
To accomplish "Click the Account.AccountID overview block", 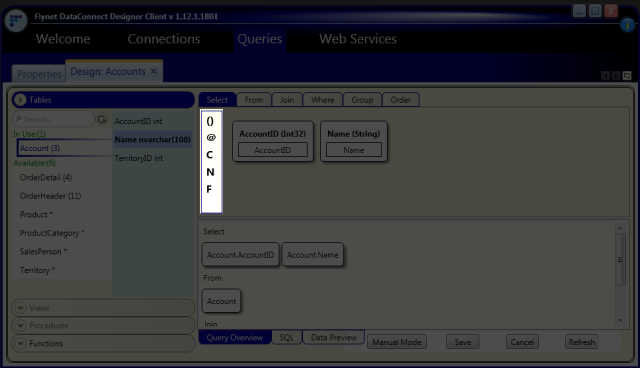I will pos(240,255).
